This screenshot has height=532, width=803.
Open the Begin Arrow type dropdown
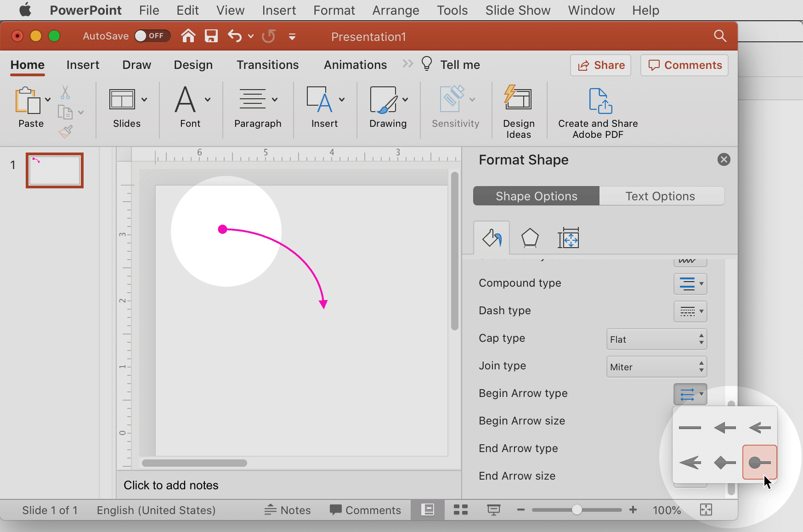(x=690, y=394)
